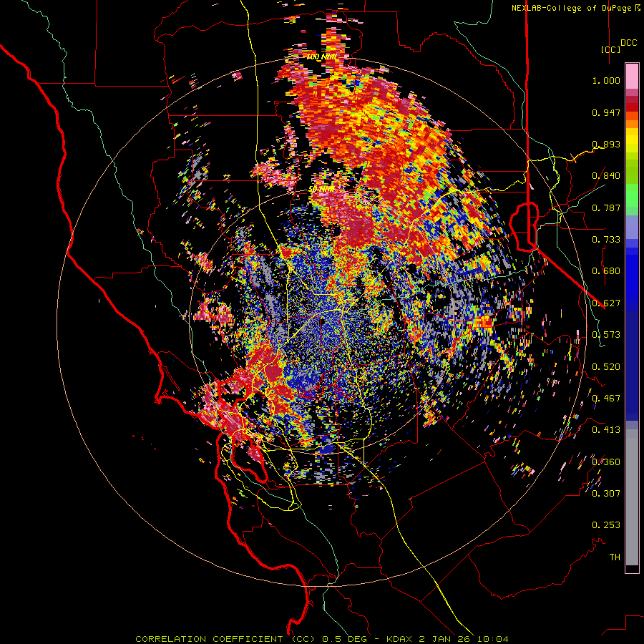Screen dimensions: 644x644
Task: Select the 0.840 scale value
Action: pos(606,176)
